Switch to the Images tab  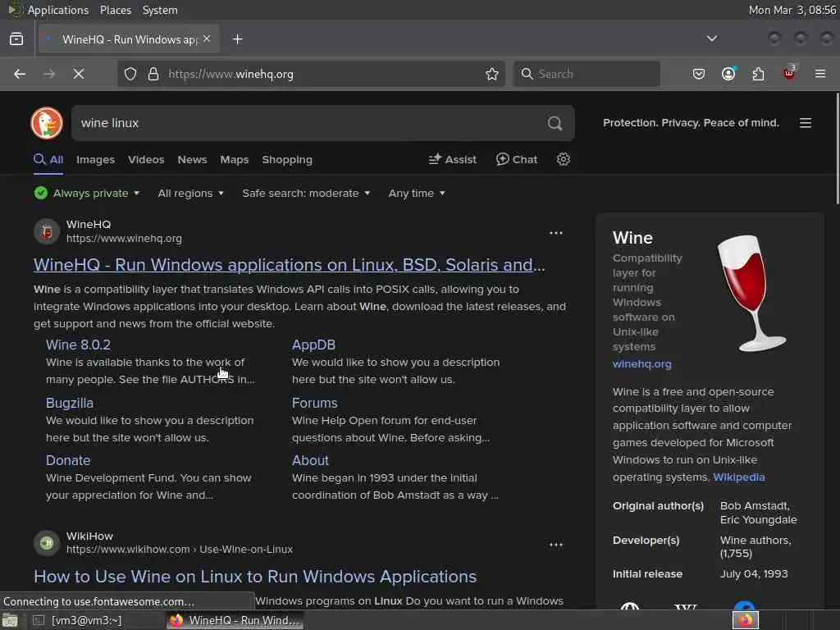(95, 160)
